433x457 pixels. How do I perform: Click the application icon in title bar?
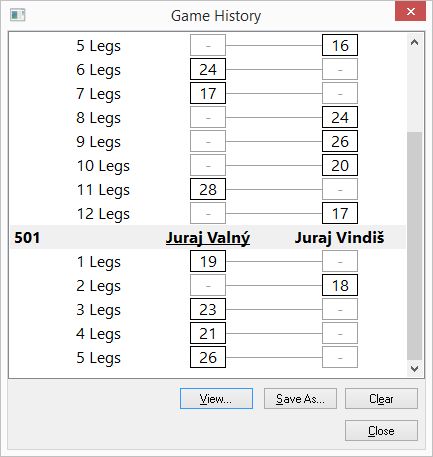tap(18, 15)
